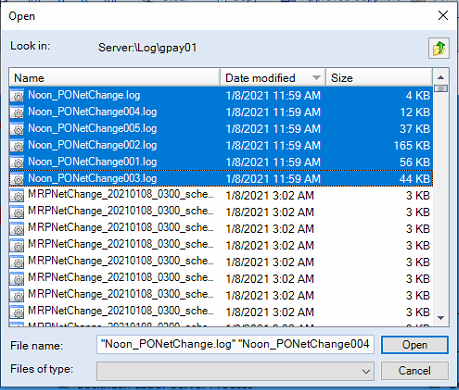Screen dimensions: 459x390
Task: Click the Open button
Action: 415,345
